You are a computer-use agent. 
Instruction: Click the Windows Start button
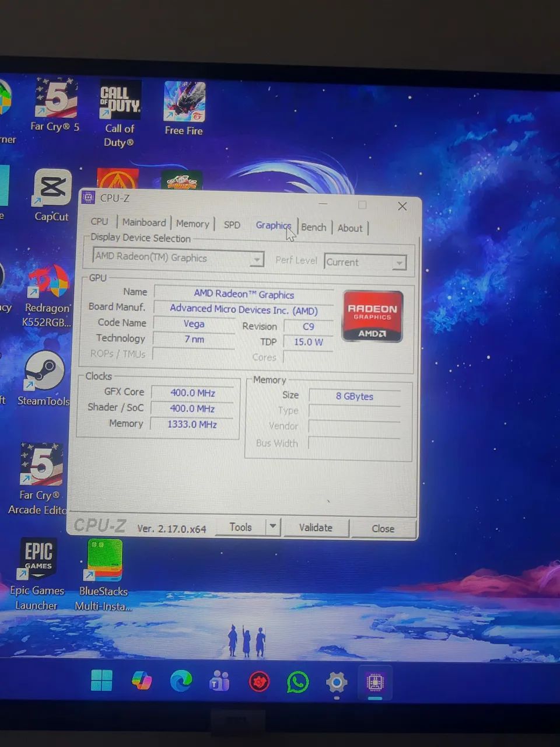point(101,680)
